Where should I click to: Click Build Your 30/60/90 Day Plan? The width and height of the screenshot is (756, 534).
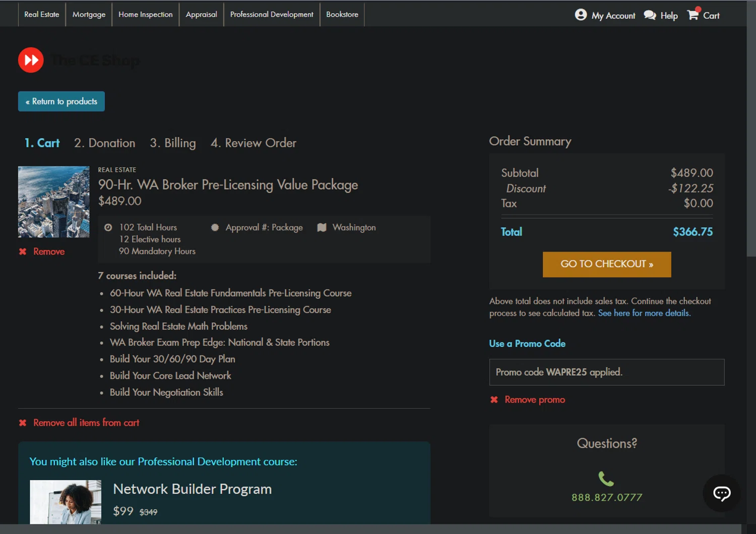click(x=172, y=359)
